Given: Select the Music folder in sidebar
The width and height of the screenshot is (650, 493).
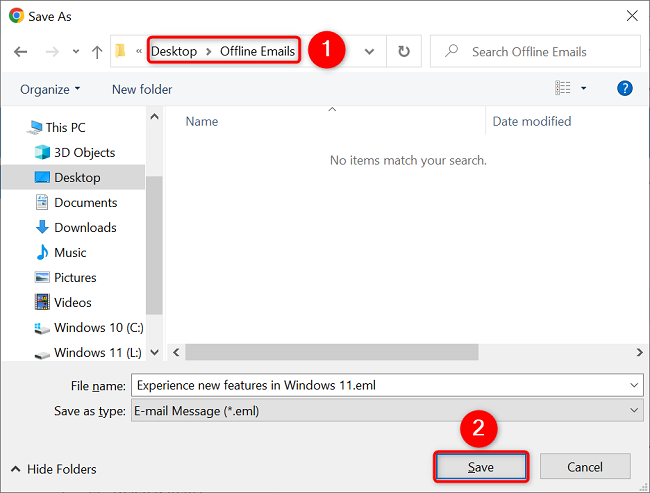Looking at the screenshot, I should [x=70, y=253].
